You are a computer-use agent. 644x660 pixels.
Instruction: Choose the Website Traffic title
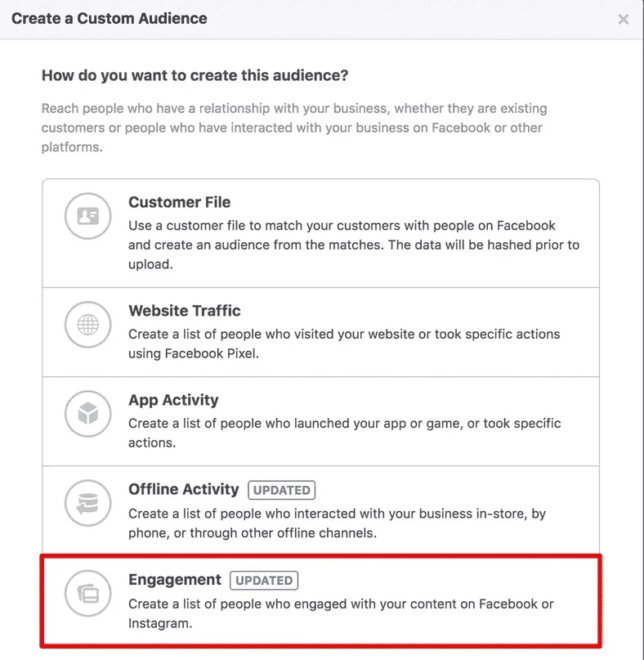tap(185, 311)
